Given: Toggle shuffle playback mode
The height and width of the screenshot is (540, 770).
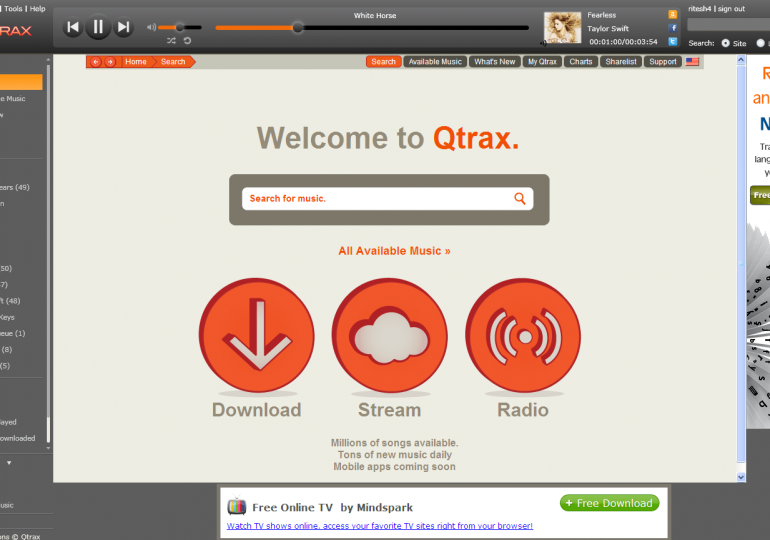Looking at the screenshot, I should tap(171, 41).
